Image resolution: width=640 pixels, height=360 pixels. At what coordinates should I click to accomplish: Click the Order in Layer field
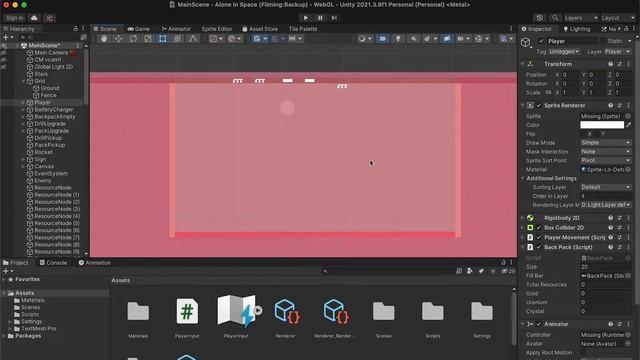pyautogui.click(x=606, y=196)
